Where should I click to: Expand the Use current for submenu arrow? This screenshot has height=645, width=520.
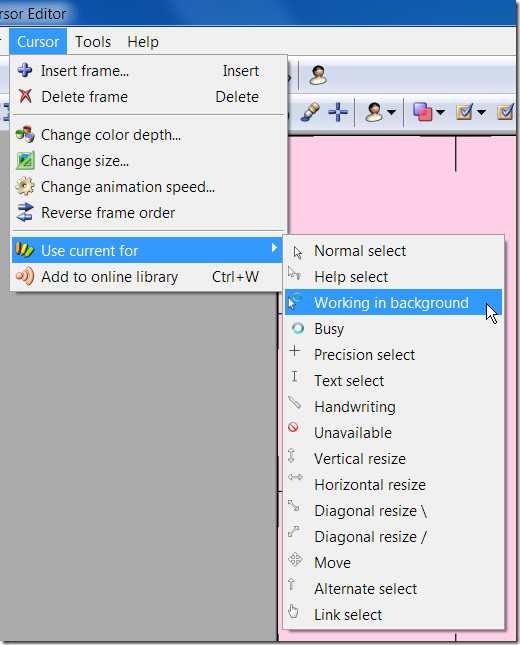point(274,248)
